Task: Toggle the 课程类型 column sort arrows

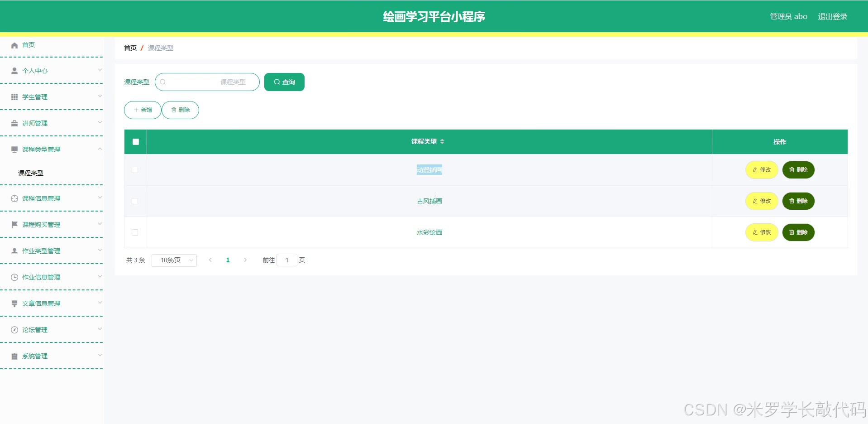Action: click(442, 141)
